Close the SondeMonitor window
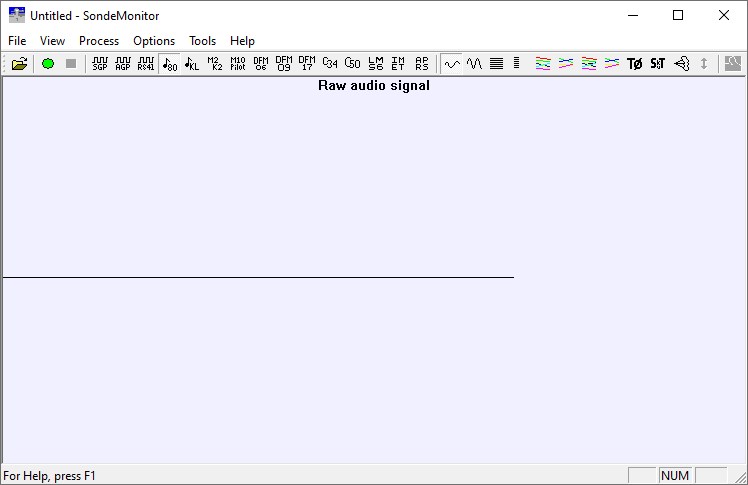The height and width of the screenshot is (485, 748). pyautogui.click(x=724, y=15)
